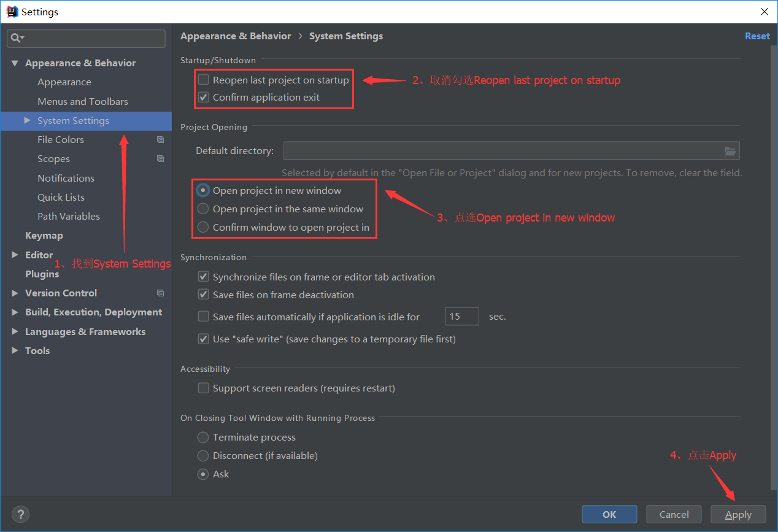Click the Reset link

[x=757, y=36]
